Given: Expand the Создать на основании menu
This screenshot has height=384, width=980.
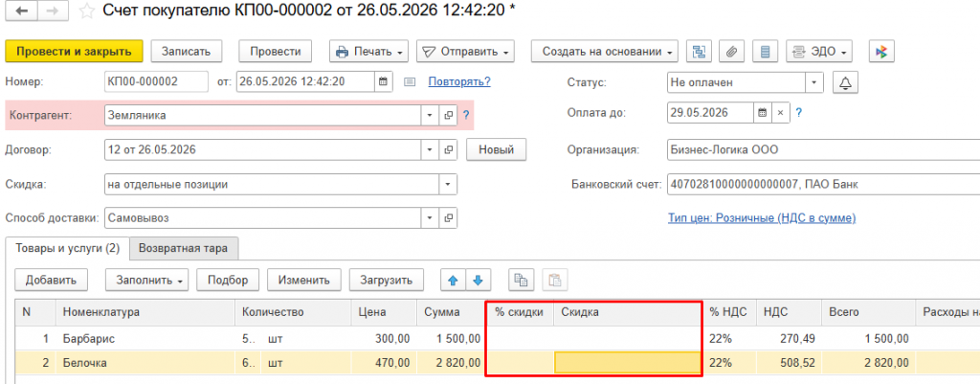Looking at the screenshot, I should 605,52.
